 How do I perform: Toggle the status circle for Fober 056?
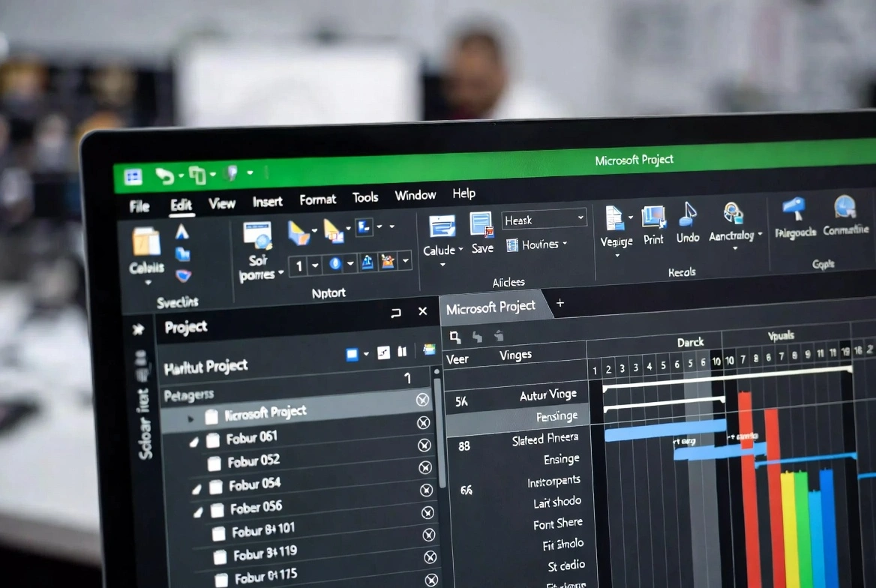(426, 511)
